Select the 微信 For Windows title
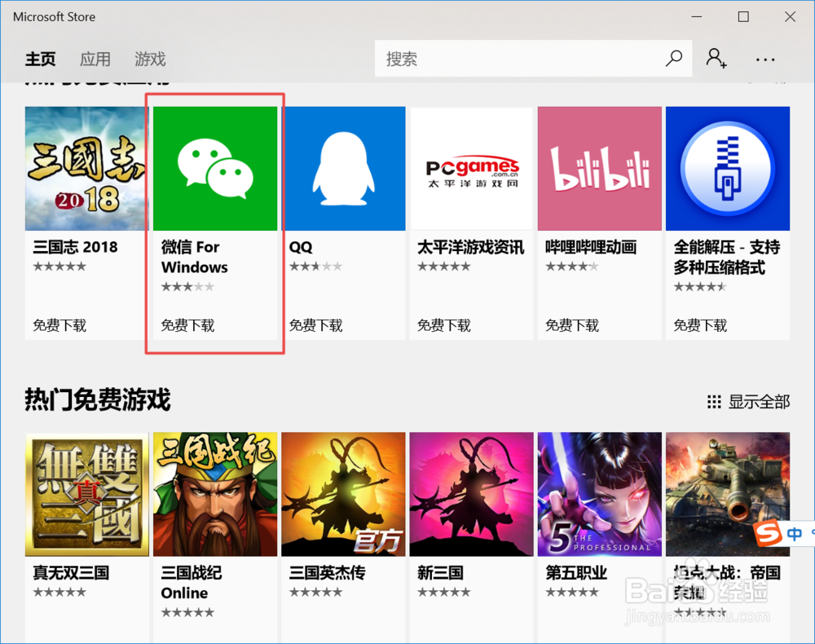The width and height of the screenshot is (815, 644). 195,257
